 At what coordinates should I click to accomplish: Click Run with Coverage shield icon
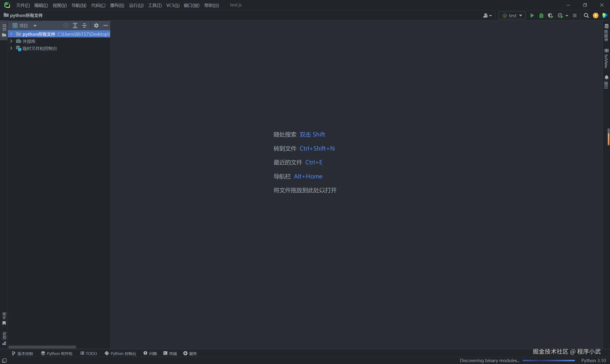[550, 15]
